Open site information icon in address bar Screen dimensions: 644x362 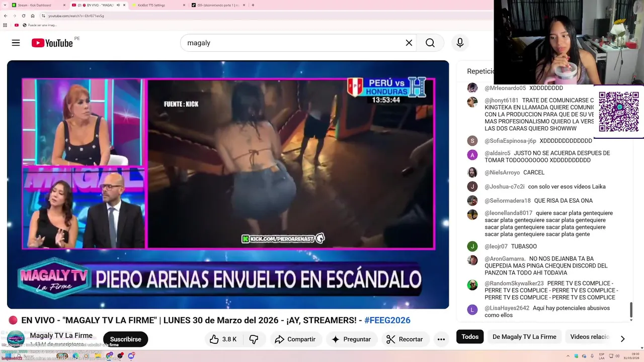tap(43, 16)
